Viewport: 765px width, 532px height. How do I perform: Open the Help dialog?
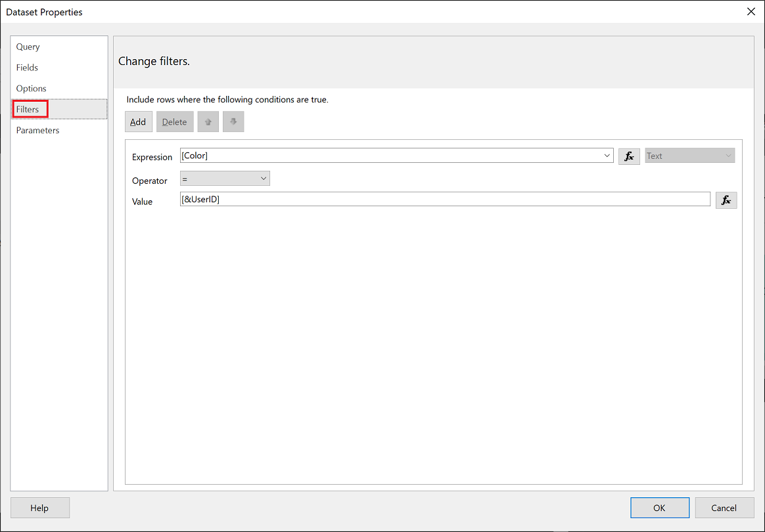tap(39, 507)
